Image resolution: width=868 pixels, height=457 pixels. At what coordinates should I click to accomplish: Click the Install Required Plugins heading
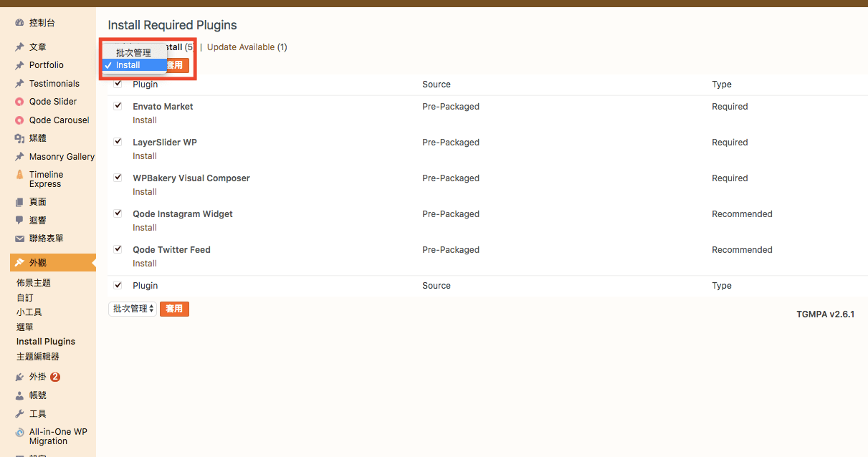(x=172, y=26)
